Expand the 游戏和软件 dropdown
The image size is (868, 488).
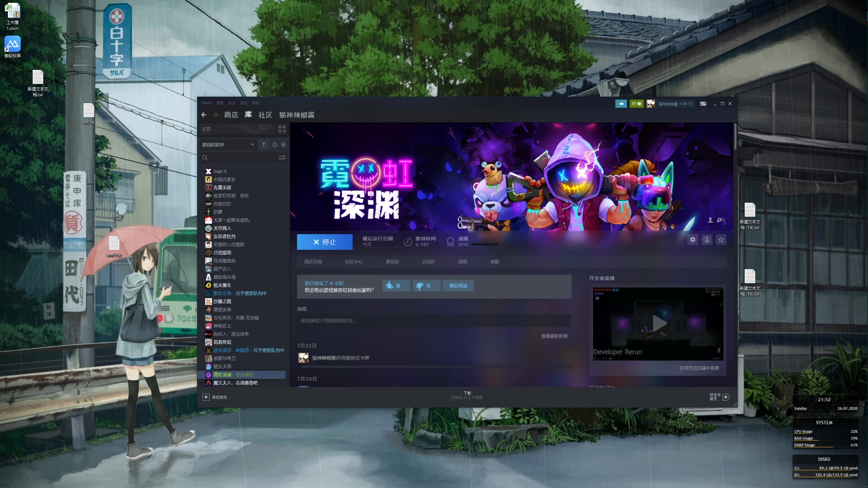pyautogui.click(x=252, y=145)
